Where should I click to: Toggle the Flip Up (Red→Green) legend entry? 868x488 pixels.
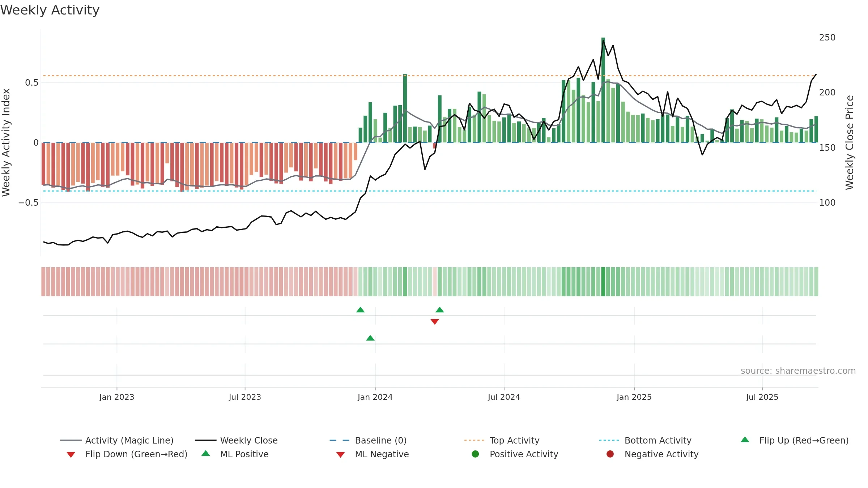[795, 440]
